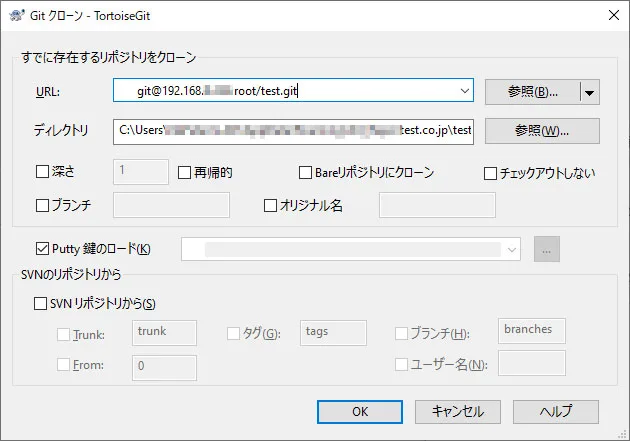Screen dimensions: 630x441
Task: Open help with the ヘルプ button
Action: (x=556, y=412)
